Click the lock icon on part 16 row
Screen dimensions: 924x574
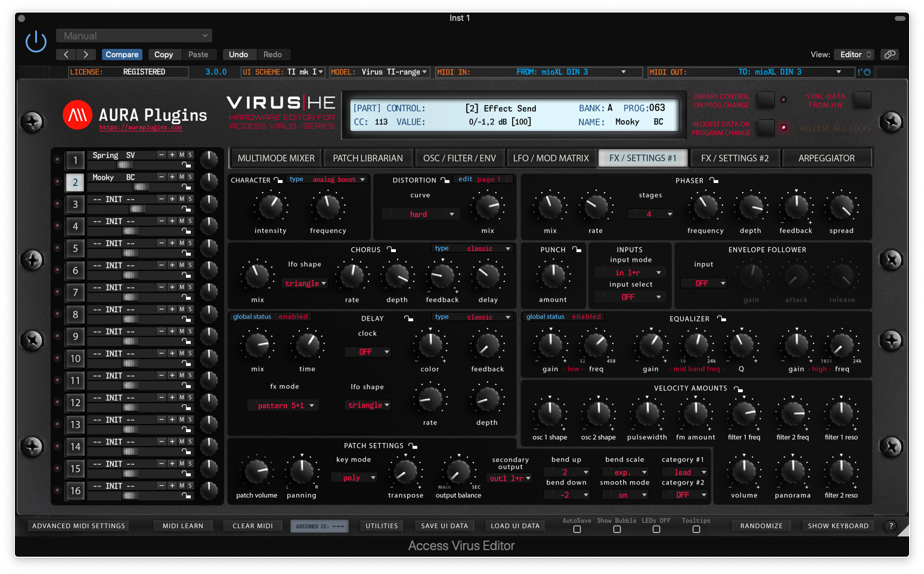click(187, 495)
